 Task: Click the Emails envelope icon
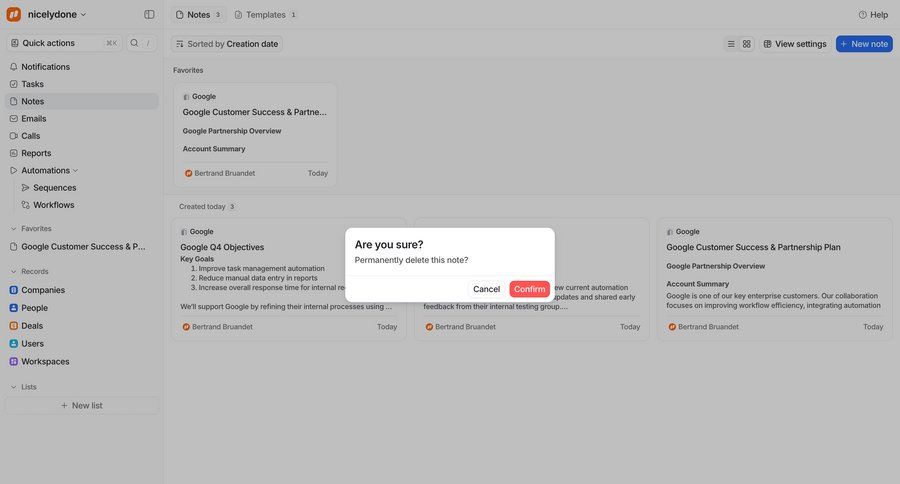[x=14, y=118]
